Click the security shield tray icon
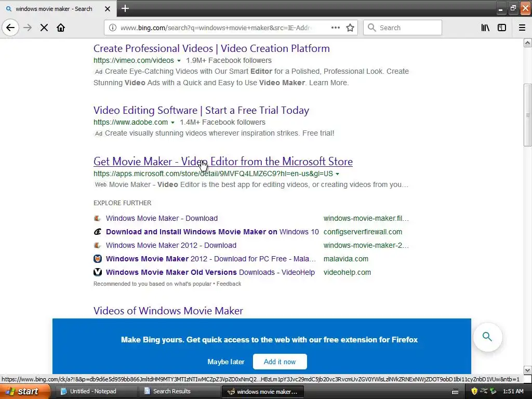The width and height of the screenshot is (532, 399). (x=474, y=391)
